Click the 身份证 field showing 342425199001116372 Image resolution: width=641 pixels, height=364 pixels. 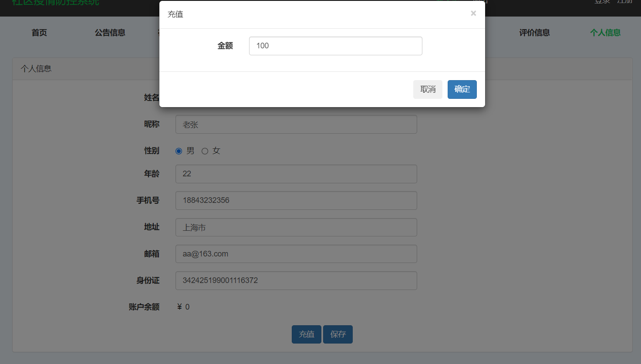click(x=296, y=280)
